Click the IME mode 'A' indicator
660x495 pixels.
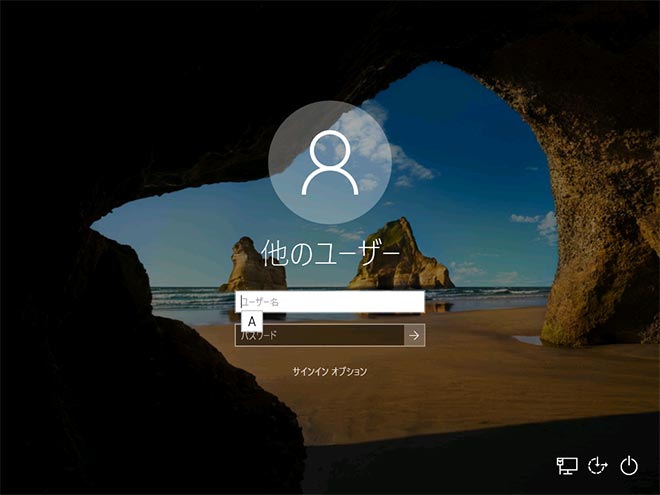point(252,321)
